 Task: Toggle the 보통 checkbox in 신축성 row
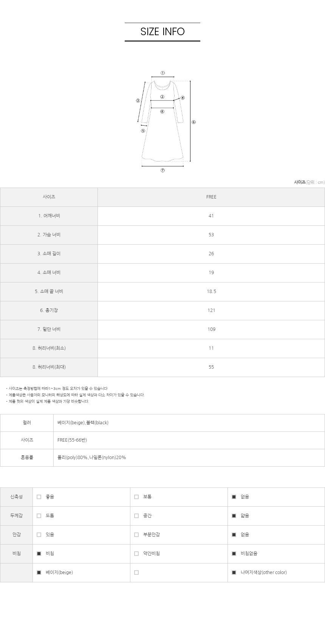(136, 497)
